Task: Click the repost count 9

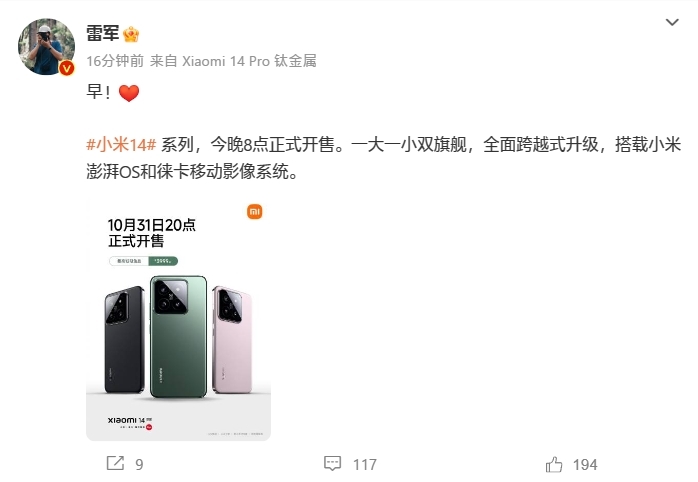Action: (139, 465)
